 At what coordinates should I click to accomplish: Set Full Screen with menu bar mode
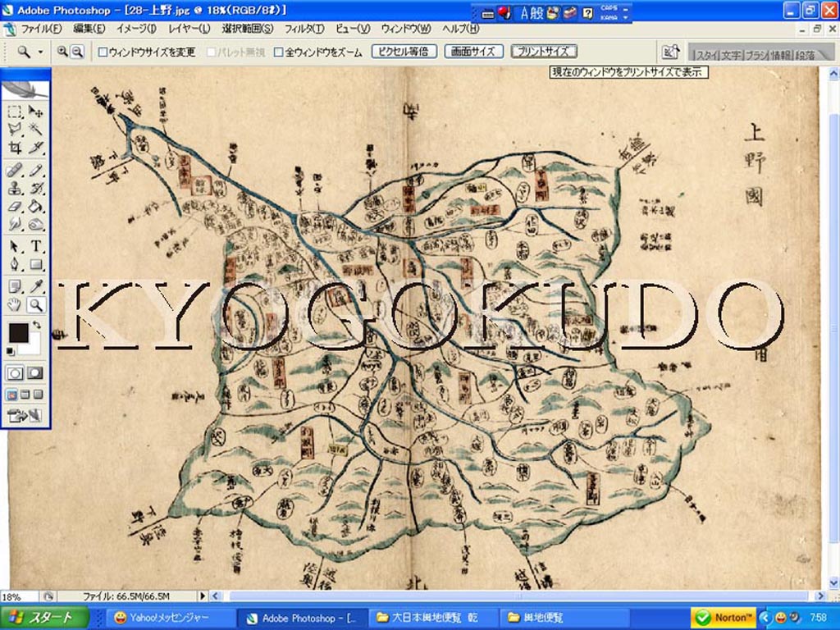(25, 395)
